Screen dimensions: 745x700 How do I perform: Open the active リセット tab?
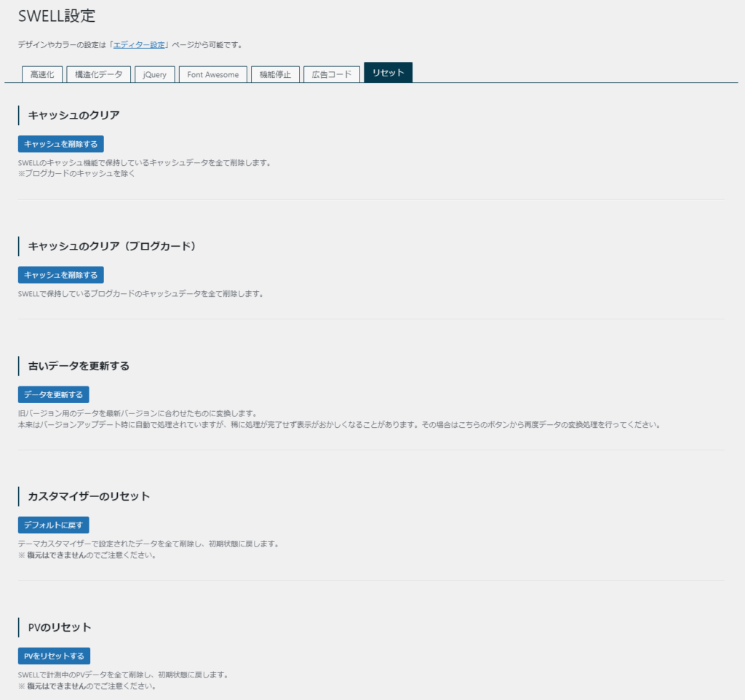click(x=388, y=72)
